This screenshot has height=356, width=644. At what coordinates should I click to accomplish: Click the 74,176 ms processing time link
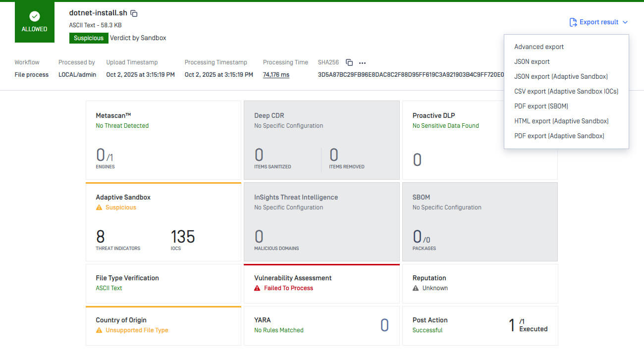coord(276,75)
